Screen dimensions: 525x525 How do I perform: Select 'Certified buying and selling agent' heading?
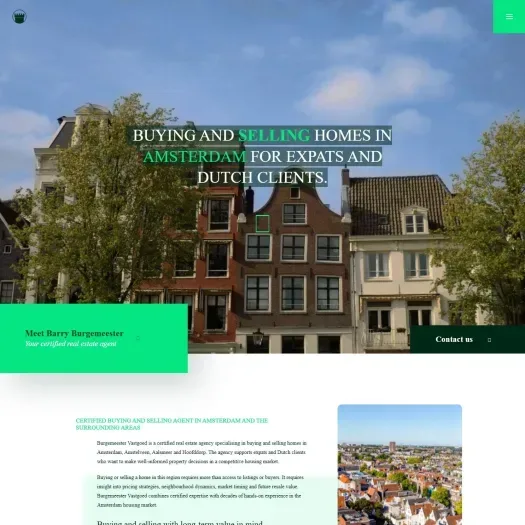172,424
